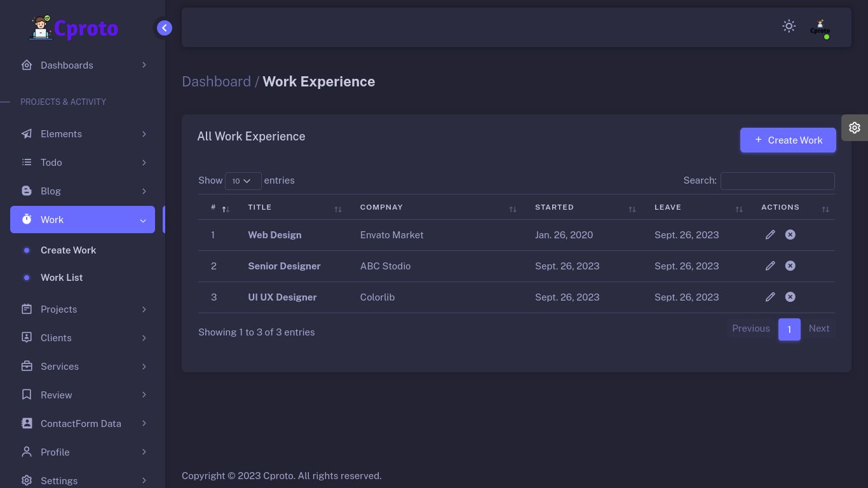Open the settings gear customizer panel

[854, 128]
